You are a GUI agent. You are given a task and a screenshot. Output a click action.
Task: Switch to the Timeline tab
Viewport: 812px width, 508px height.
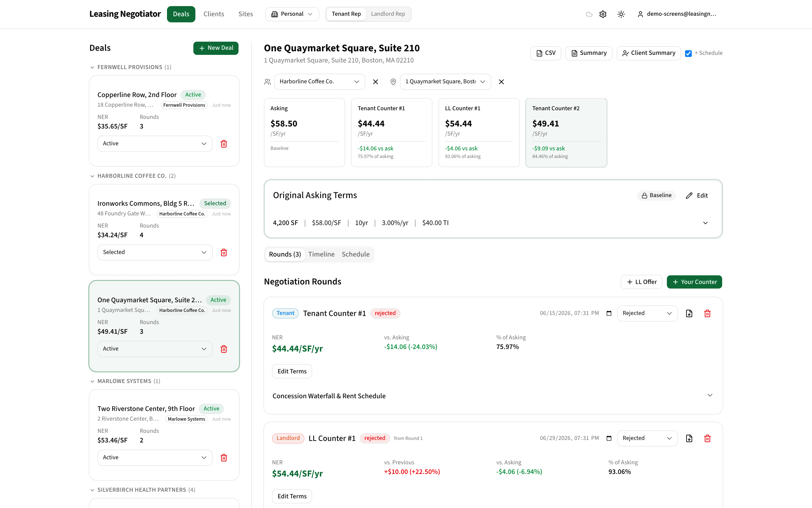[x=322, y=254]
